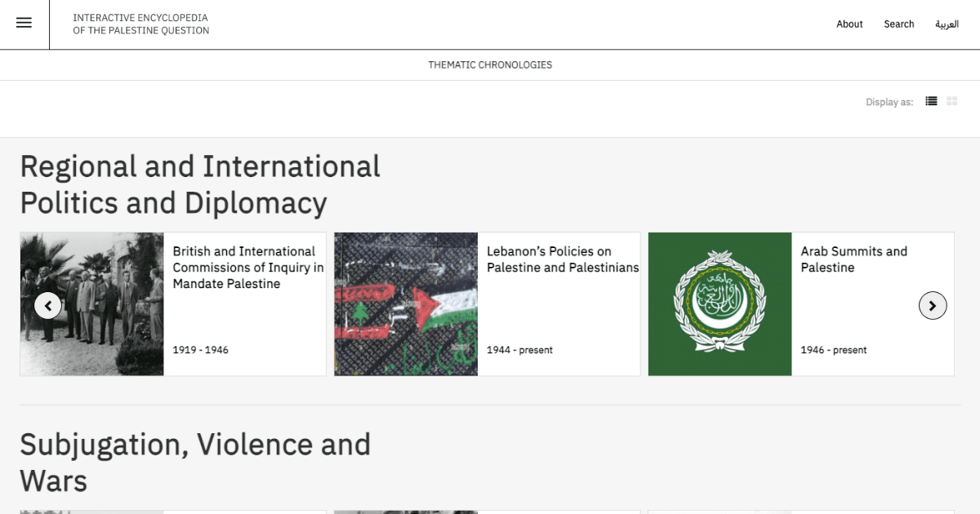Click the Lebanon and Palestine flags image
Viewport: 980px width, 514px height.
[x=406, y=304]
